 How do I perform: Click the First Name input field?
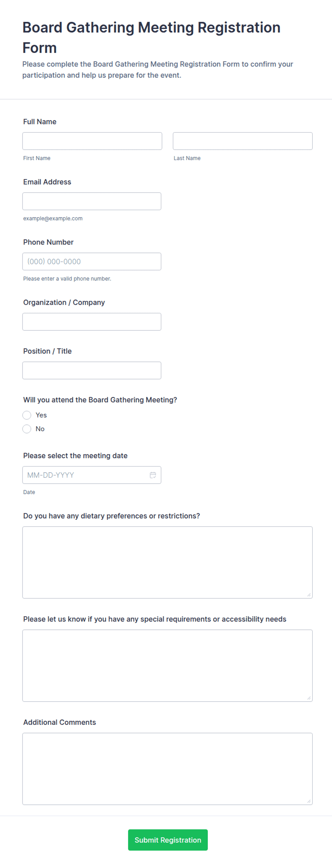[x=92, y=141]
